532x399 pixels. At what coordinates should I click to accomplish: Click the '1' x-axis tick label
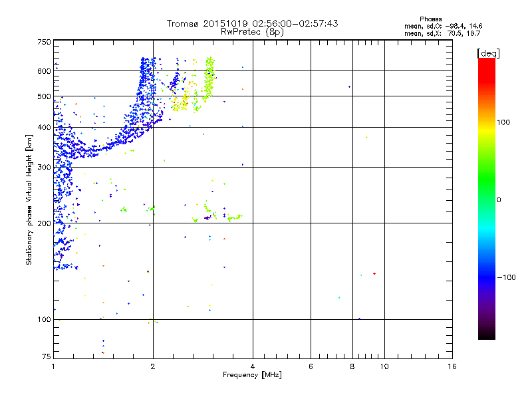tap(53, 366)
